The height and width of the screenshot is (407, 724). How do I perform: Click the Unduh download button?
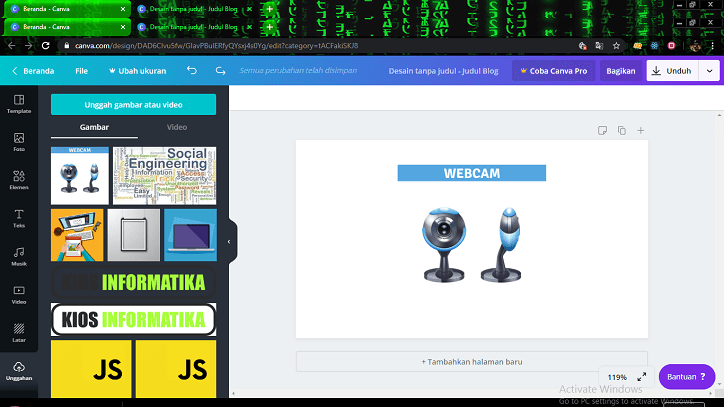coord(672,71)
